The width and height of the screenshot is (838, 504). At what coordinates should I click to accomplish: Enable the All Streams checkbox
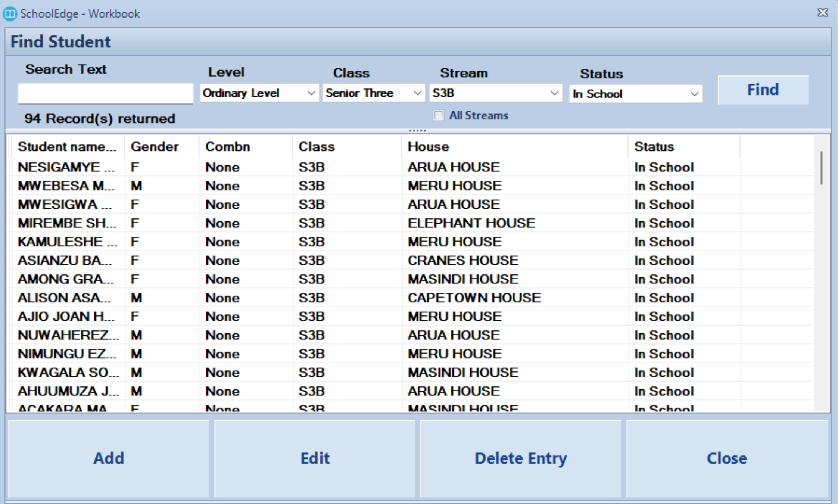pos(439,115)
